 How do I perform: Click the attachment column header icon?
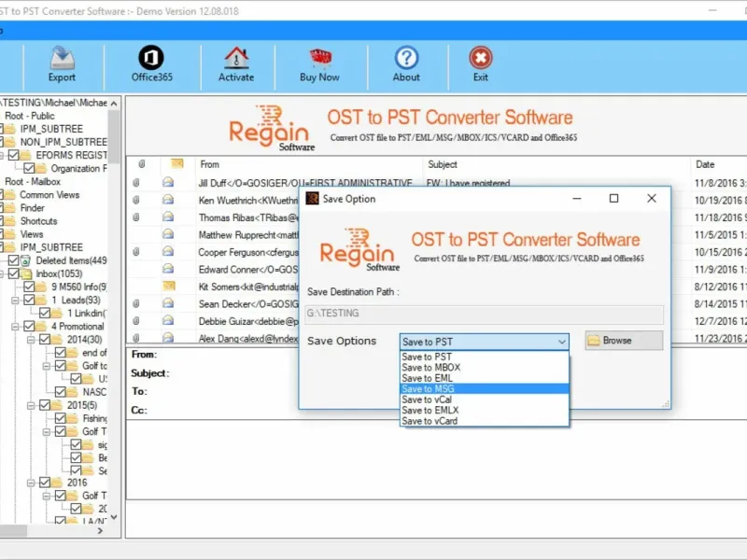point(141,164)
